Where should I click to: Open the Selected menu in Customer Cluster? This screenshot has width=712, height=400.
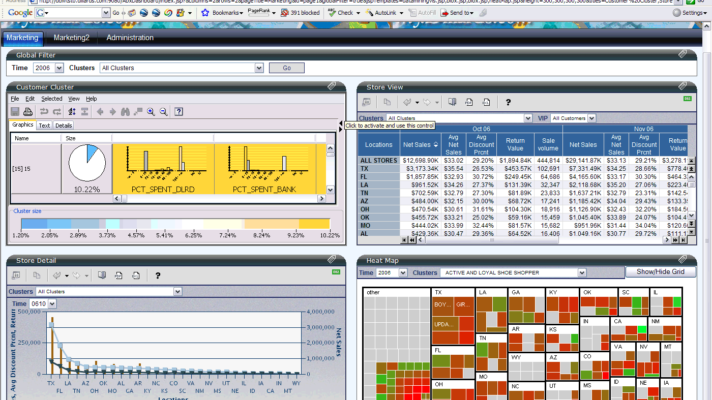[52, 99]
